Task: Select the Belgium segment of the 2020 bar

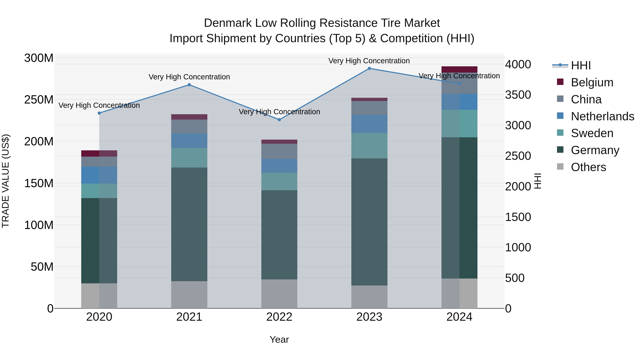Action: [99, 153]
